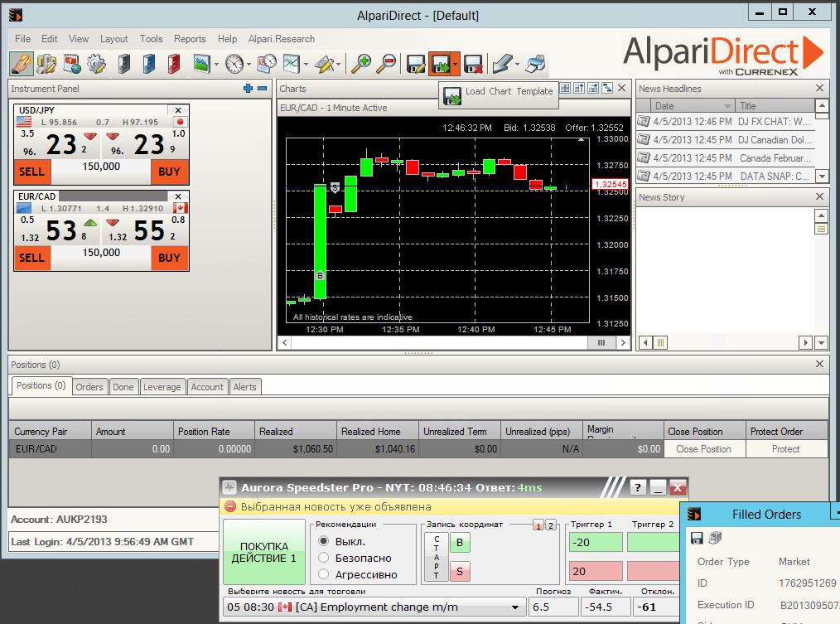This screenshot has width=840, height=624.
Task: Click SELL on the USD/JPY tile
Action: [x=32, y=172]
